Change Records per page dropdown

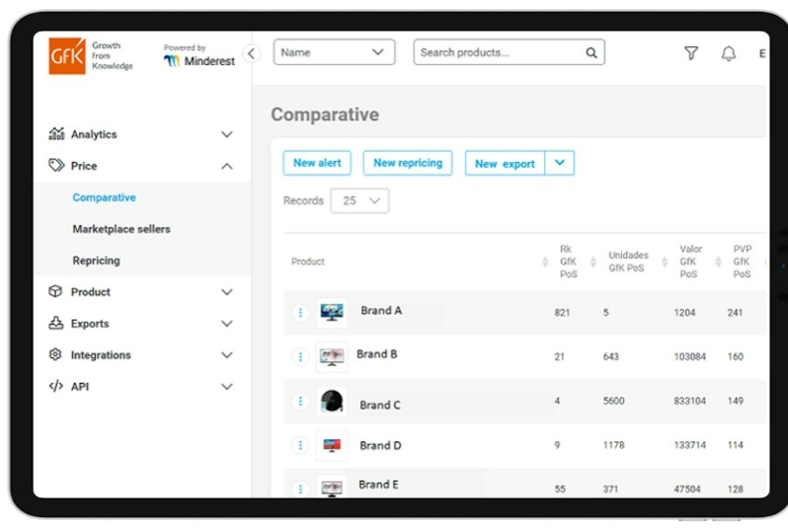pos(359,201)
